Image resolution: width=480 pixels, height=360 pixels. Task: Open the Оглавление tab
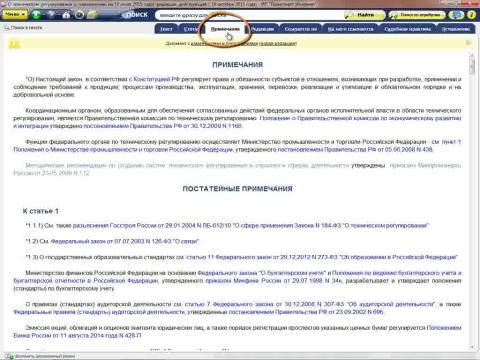456,29
